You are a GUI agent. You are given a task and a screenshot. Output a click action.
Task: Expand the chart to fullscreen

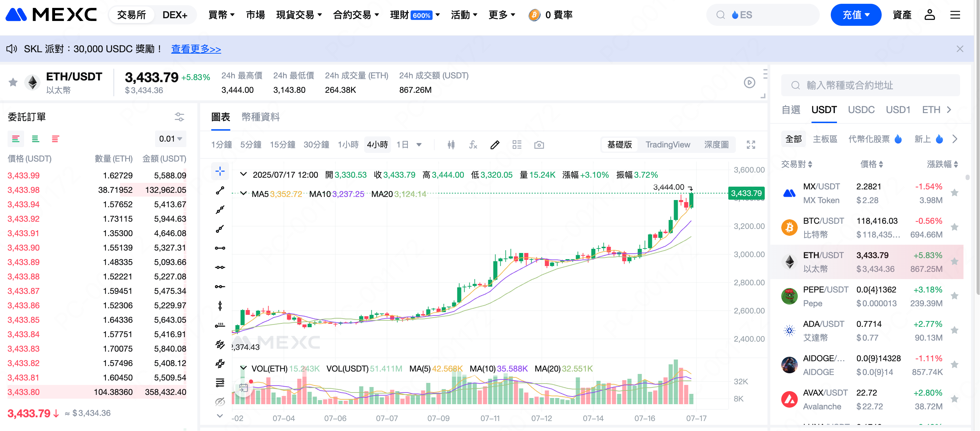(x=751, y=145)
